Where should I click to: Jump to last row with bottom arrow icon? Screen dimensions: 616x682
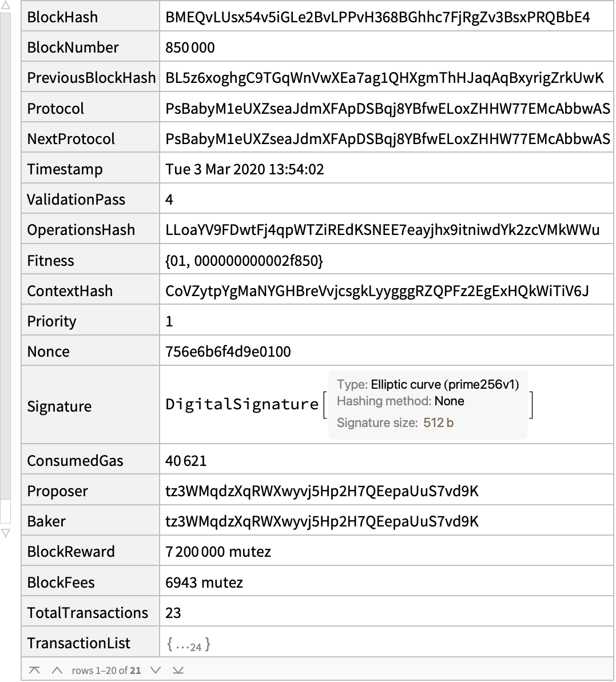178,670
